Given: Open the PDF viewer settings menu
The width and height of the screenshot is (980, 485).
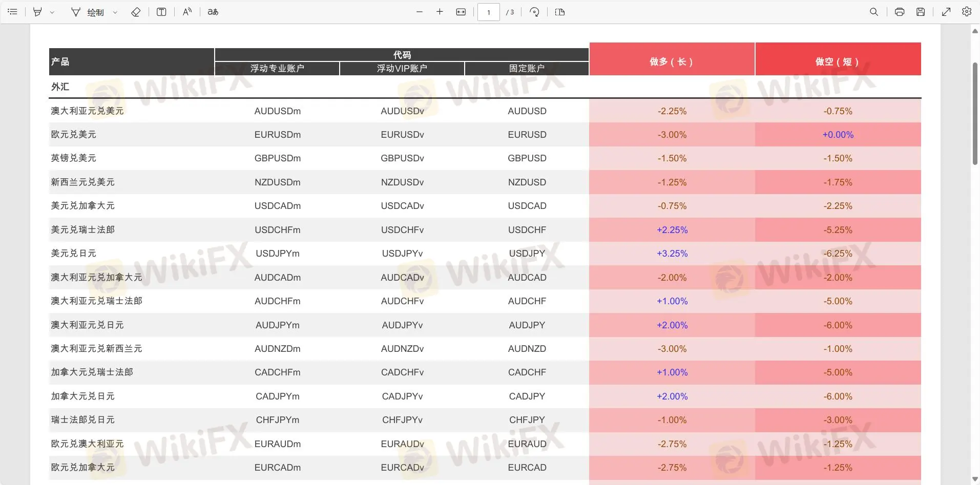Looking at the screenshot, I should pyautogui.click(x=967, y=12).
